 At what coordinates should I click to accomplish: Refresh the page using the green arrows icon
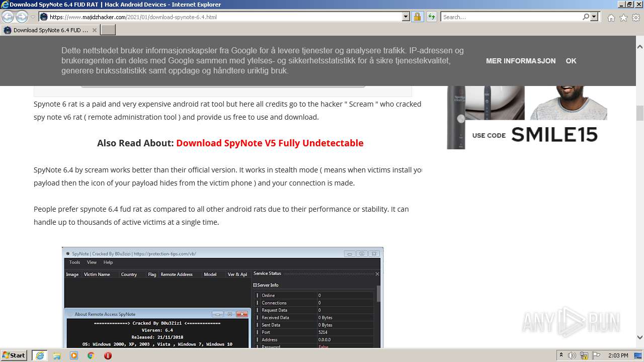coord(431,17)
